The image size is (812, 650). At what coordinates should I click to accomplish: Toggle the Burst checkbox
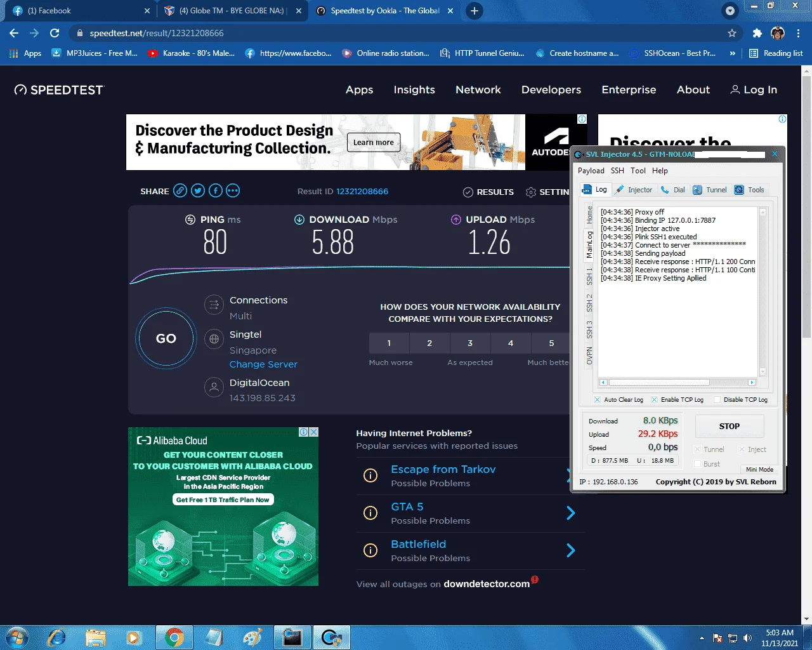click(698, 464)
